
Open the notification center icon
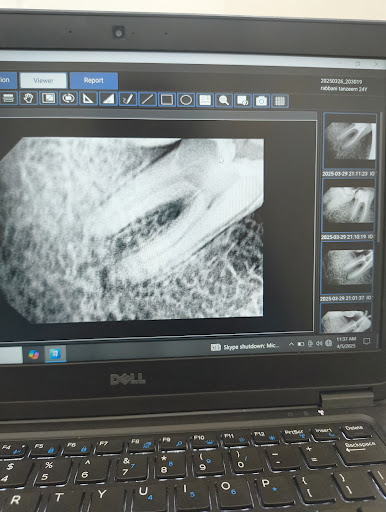tap(367, 341)
